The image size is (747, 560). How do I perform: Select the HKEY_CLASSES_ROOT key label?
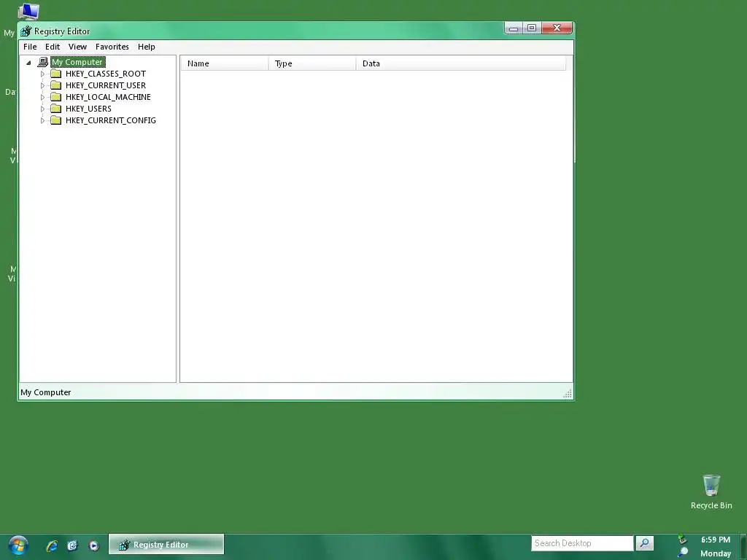click(106, 74)
